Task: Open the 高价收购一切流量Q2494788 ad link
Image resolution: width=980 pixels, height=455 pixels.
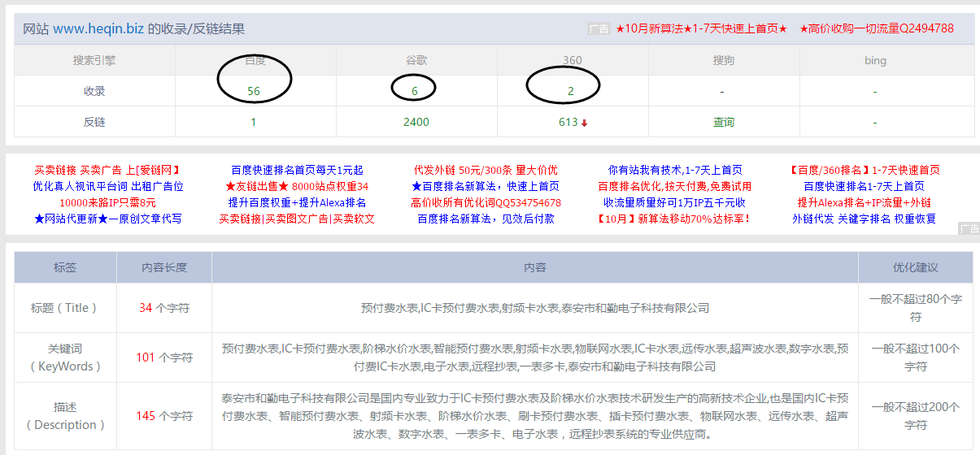Action: point(877,28)
